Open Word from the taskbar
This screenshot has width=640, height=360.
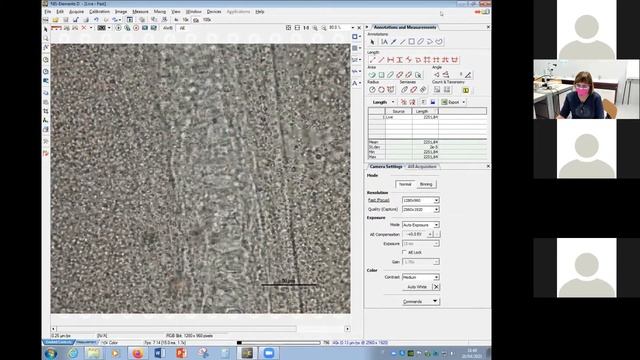[x=160, y=353]
